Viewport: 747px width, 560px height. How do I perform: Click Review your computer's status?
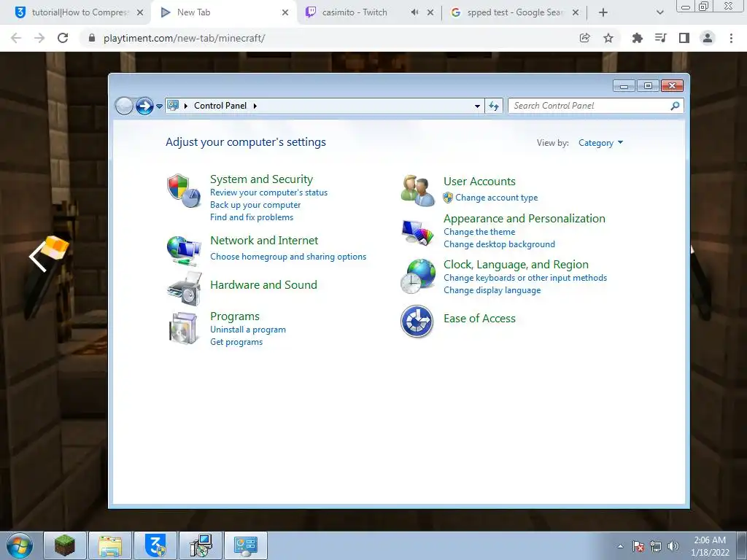268,192
